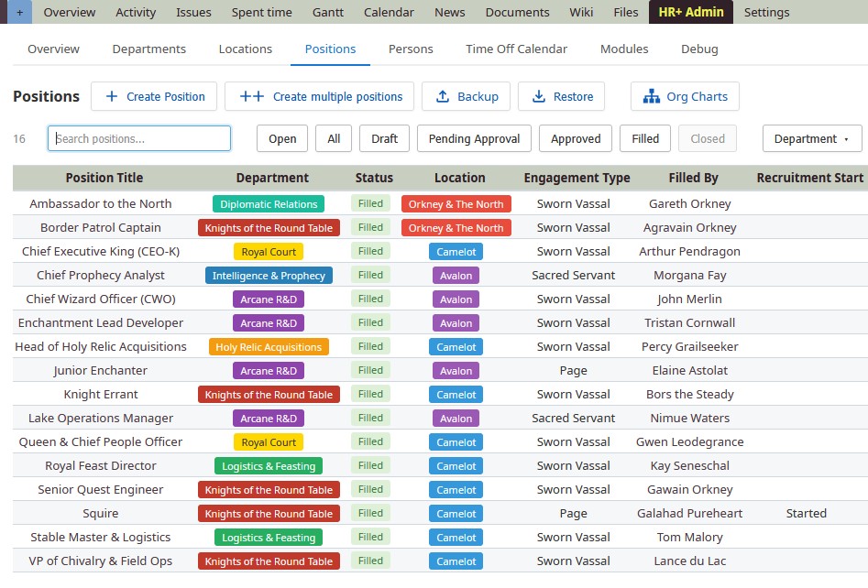Click the Search positions input field

139,139
